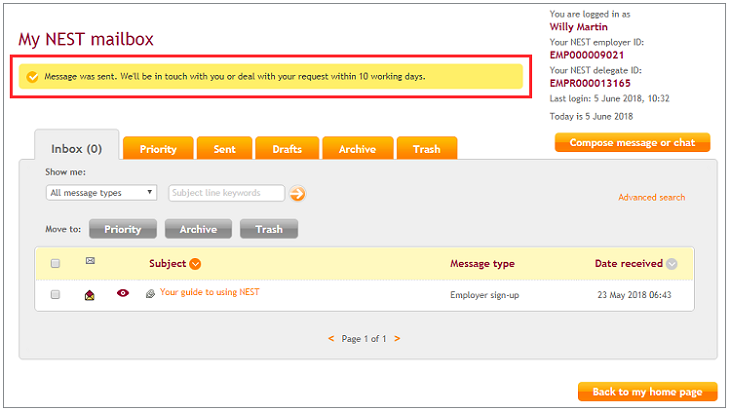The height and width of the screenshot is (412, 730).
Task: Click grey Move to Archive button
Action: click(198, 229)
